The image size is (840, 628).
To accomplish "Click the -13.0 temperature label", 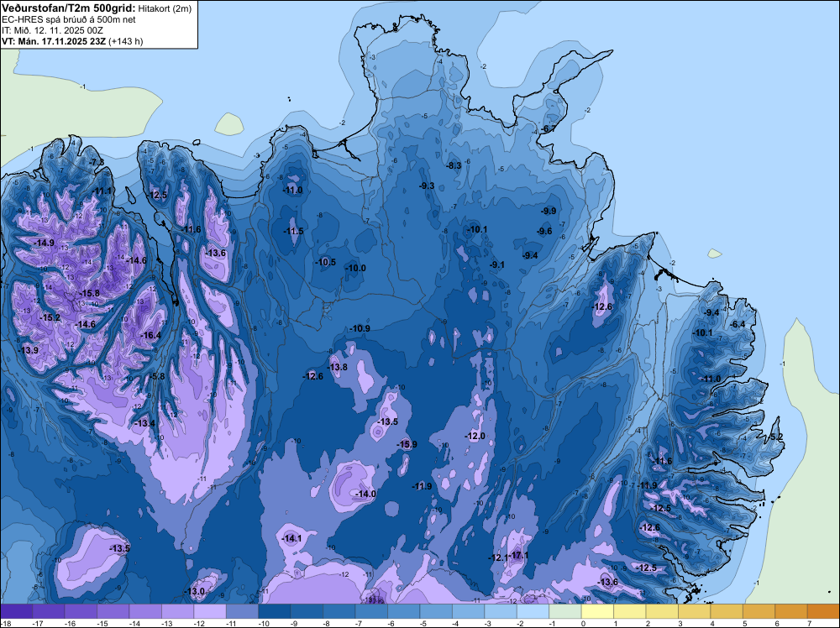I will (195, 592).
